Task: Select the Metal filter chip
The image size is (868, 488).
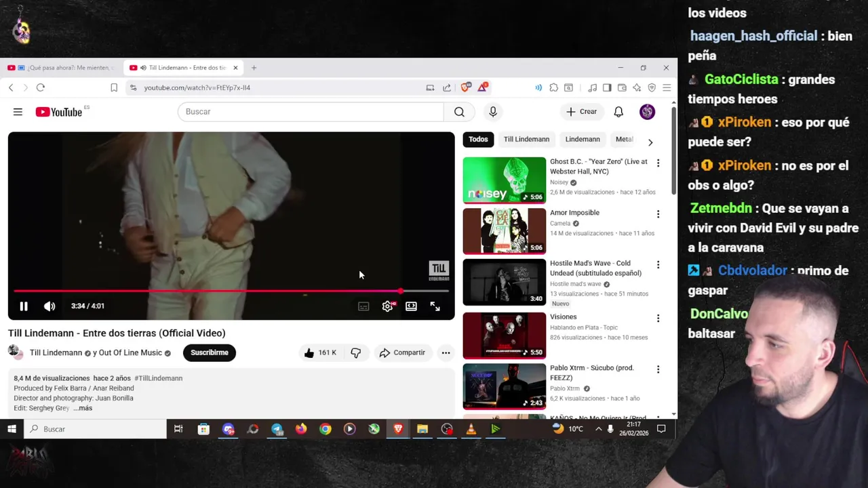Action: click(x=624, y=140)
